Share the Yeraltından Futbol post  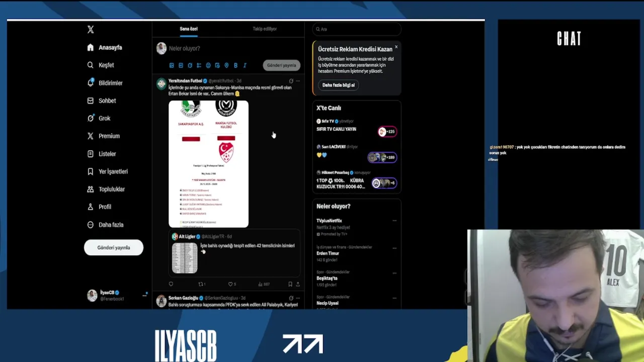[x=298, y=284]
